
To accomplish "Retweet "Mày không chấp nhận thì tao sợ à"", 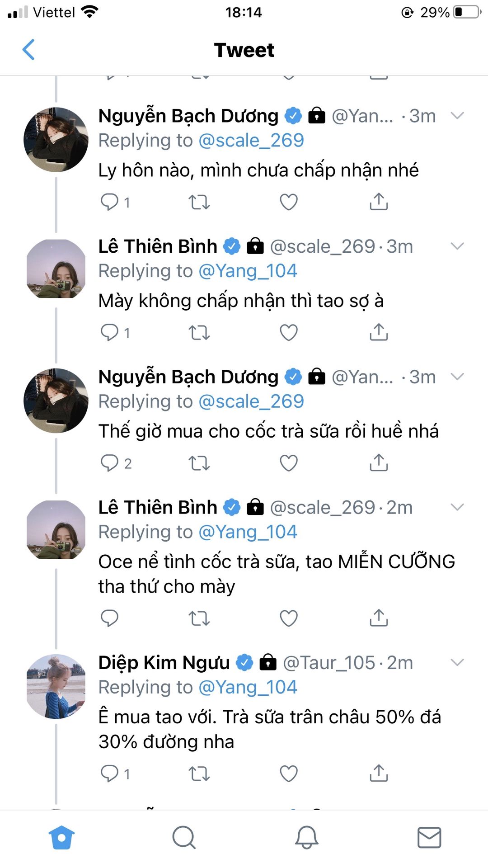I will coord(199,333).
